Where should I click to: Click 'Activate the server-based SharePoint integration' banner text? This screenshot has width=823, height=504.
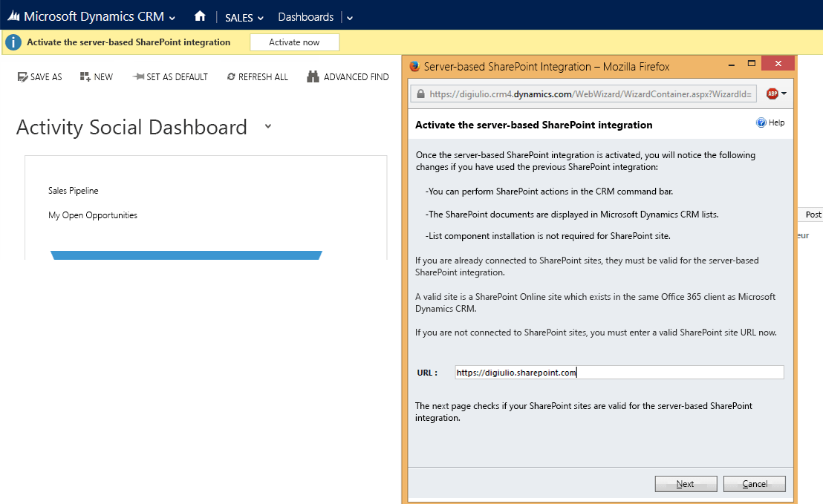pos(129,42)
